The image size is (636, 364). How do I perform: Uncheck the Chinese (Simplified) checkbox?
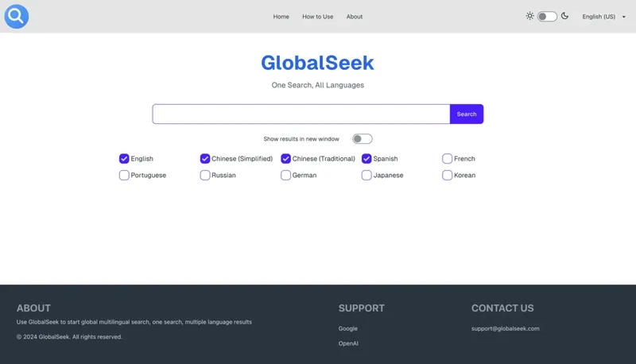point(205,159)
